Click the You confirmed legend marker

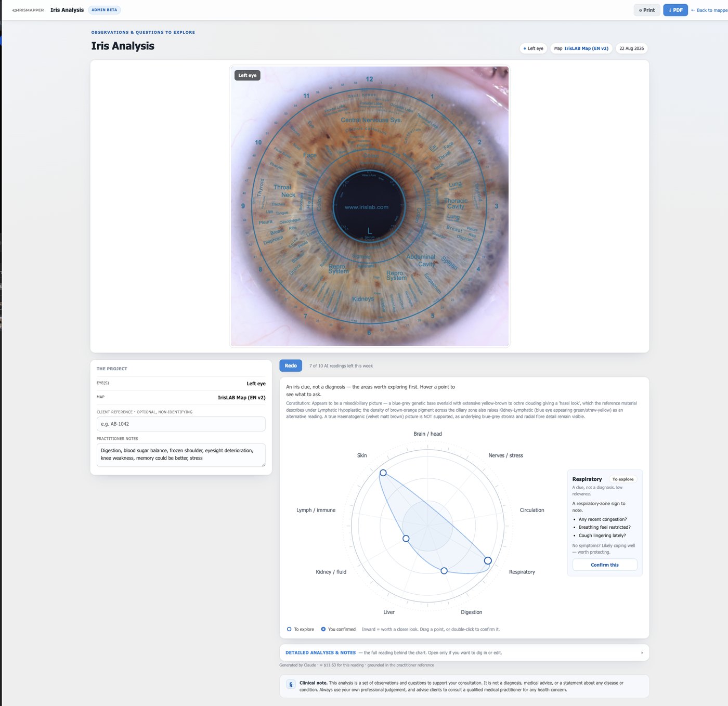[x=323, y=629]
